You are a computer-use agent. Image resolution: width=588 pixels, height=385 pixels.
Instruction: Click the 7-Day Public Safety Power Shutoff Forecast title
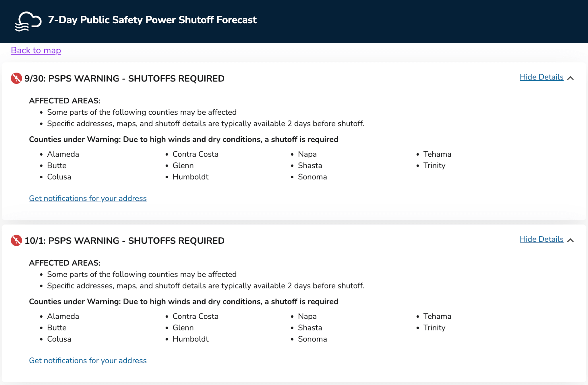(152, 20)
